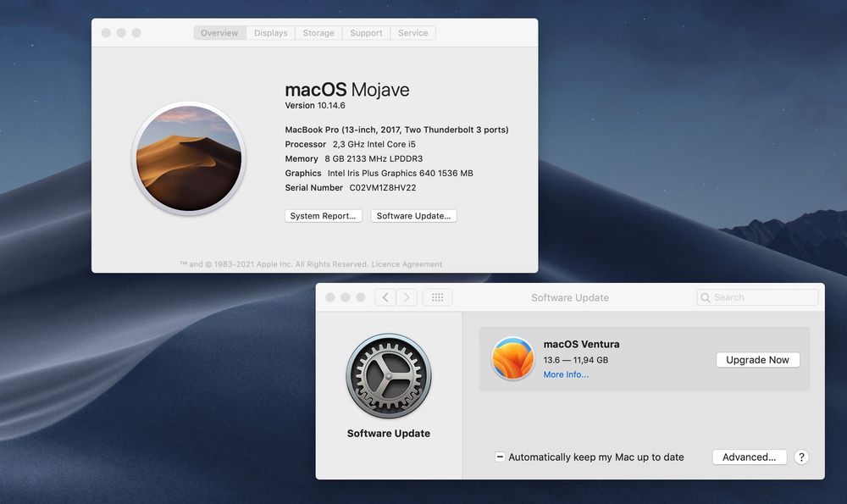Image resolution: width=847 pixels, height=504 pixels.
Task: Click the macOS Ventura orange icon
Action: click(512, 358)
